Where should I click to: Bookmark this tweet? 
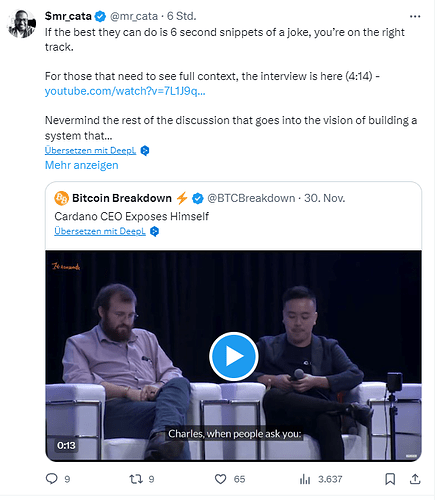tap(390, 479)
